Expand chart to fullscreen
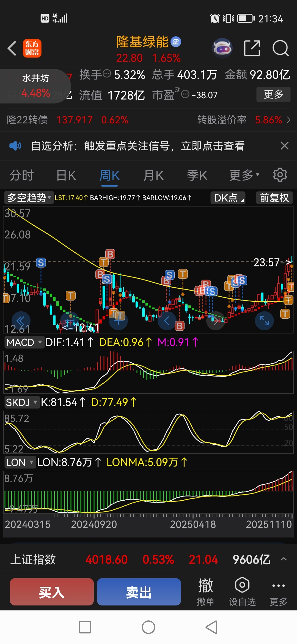Screen dimensions: 297x644 click(264, 321)
